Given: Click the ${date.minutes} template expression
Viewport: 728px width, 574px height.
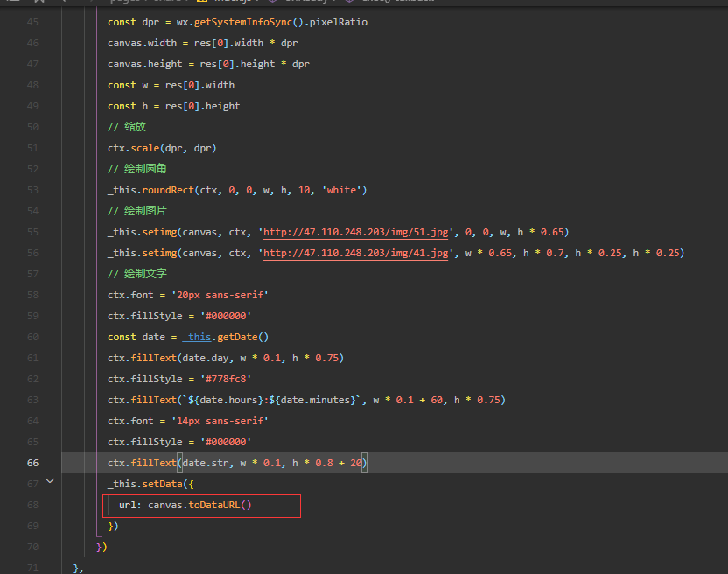Looking at the screenshot, I should (x=312, y=400).
